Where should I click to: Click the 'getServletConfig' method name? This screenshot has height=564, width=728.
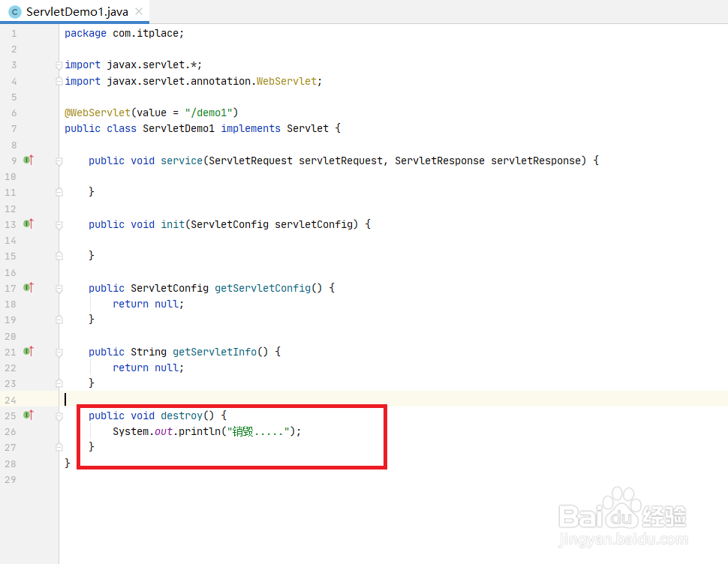coord(263,288)
